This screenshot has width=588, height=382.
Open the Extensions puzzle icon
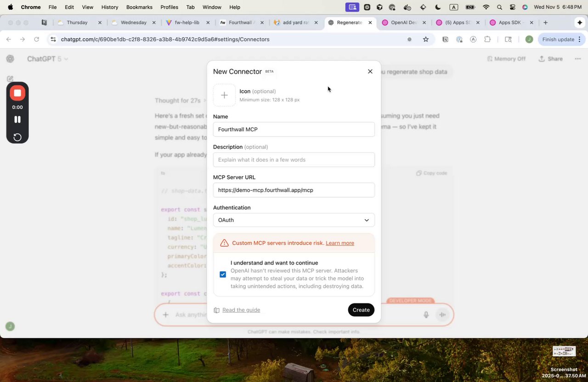(487, 39)
